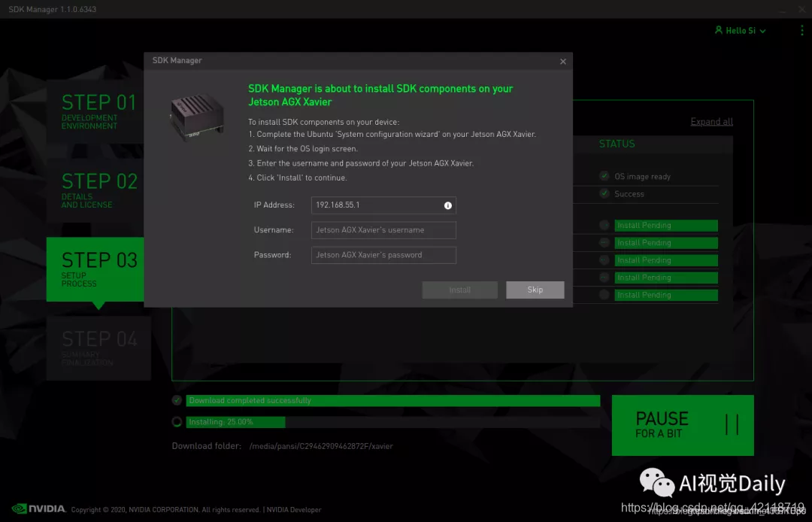
Task: Click the 'OS image ready' status text
Action: click(643, 177)
